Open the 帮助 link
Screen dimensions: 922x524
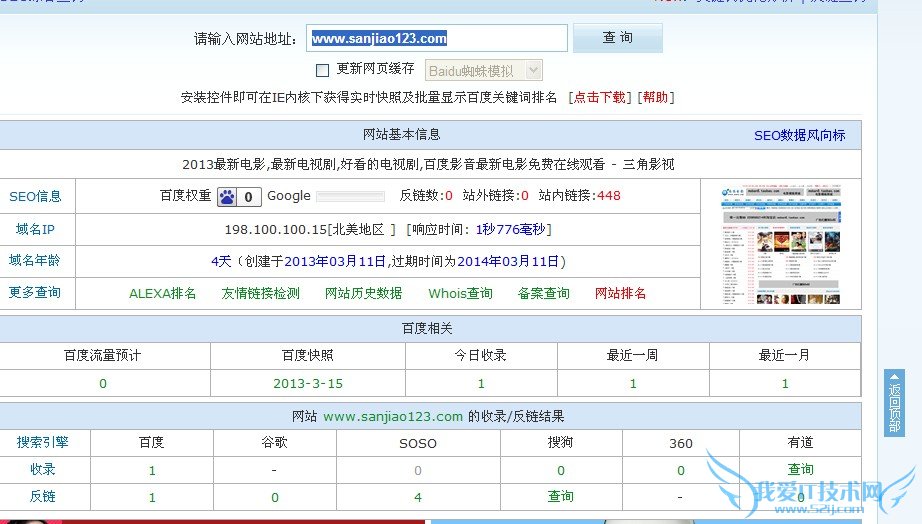655,98
